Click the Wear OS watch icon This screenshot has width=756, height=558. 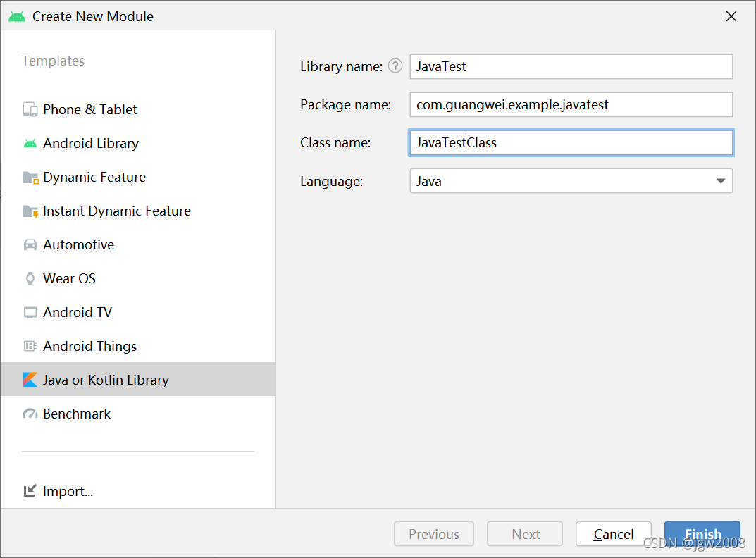pyautogui.click(x=30, y=278)
